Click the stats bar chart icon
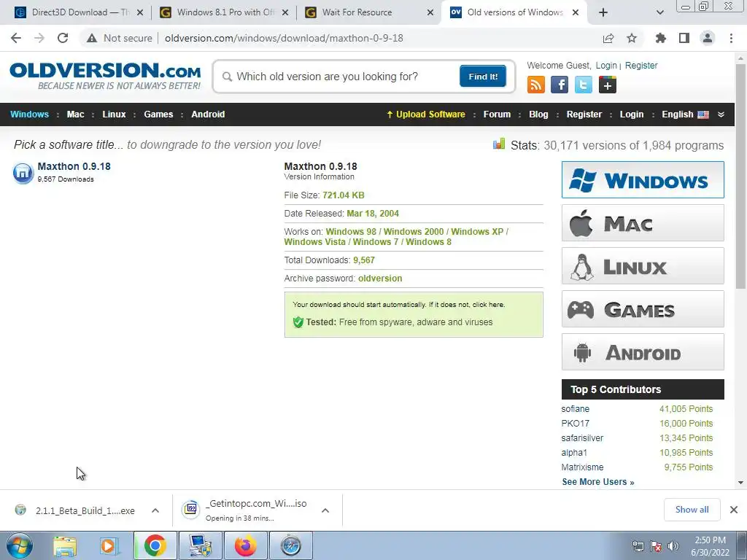 point(499,144)
